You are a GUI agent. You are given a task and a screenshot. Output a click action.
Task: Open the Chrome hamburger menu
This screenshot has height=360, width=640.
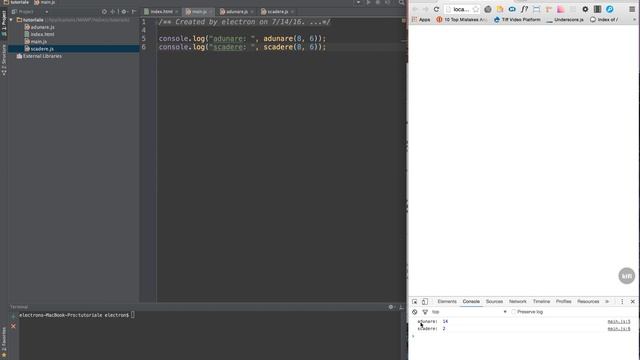coord(632,9)
